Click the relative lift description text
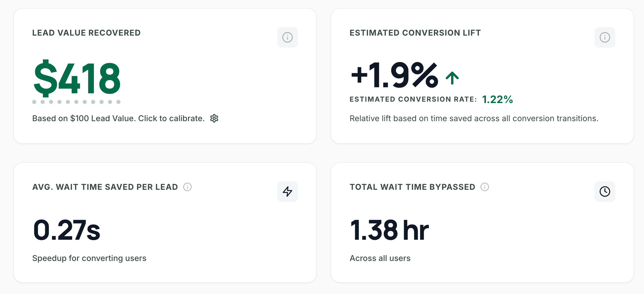The width and height of the screenshot is (644, 294). click(x=474, y=118)
